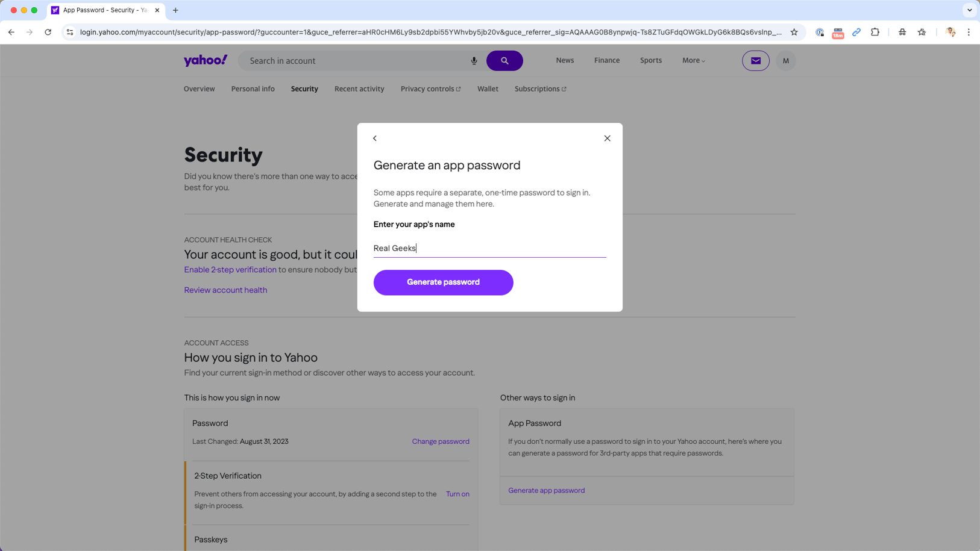The image size is (980, 551).
Task: Open the tab search dropdown arrow
Action: [969, 10]
